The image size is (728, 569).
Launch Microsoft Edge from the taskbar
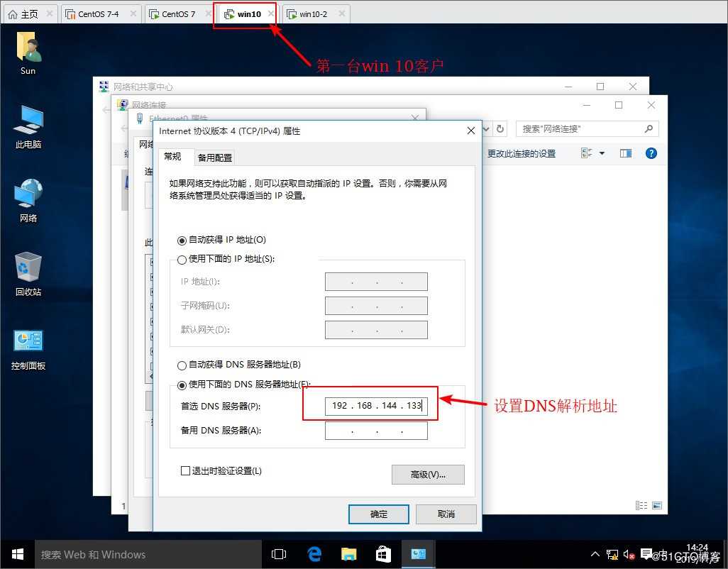tap(314, 554)
